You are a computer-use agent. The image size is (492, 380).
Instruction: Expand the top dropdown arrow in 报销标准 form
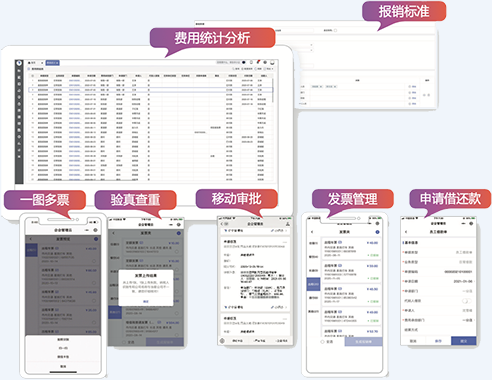[311, 44]
